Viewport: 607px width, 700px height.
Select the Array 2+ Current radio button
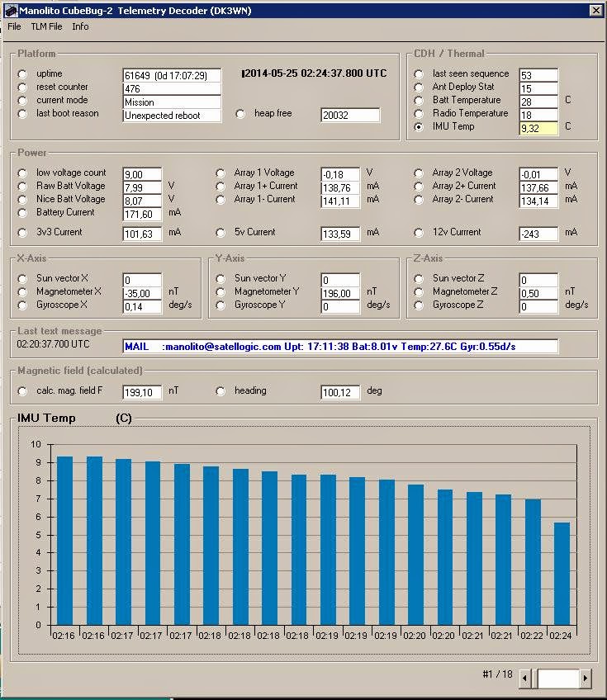[x=419, y=187]
